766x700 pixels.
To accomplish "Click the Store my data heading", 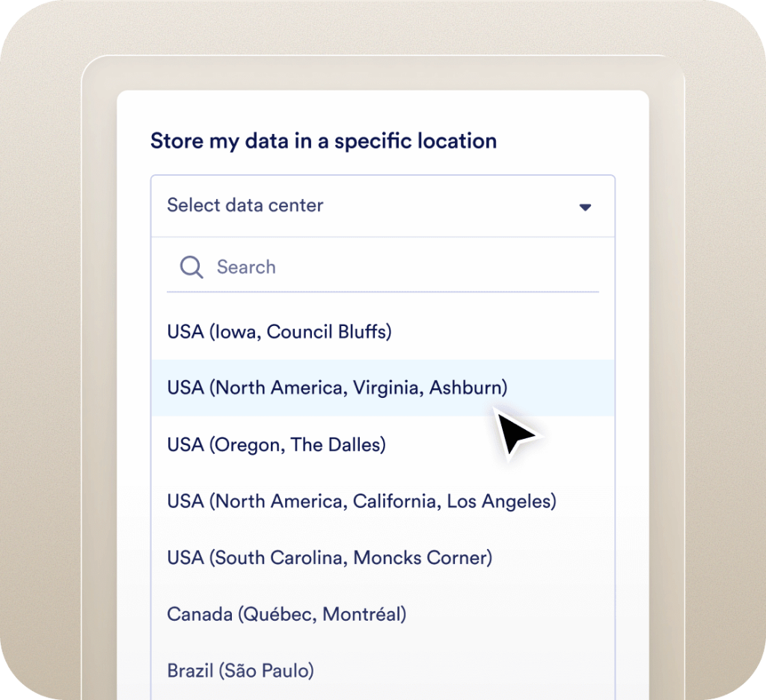I will point(323,141).
